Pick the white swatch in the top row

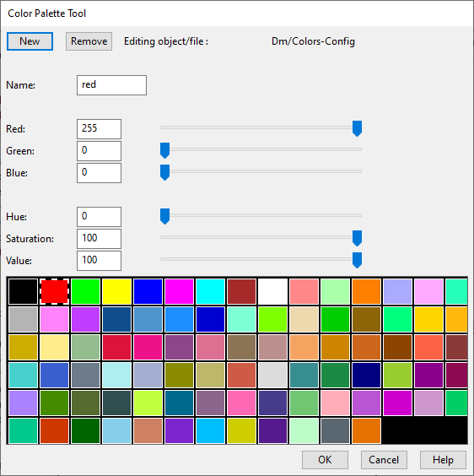[x=272, y=291]
